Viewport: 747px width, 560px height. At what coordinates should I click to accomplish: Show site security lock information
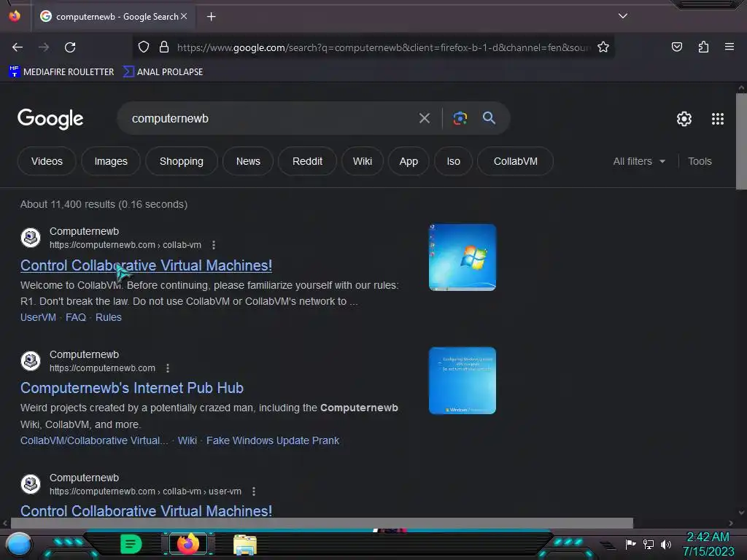[164, 47]
